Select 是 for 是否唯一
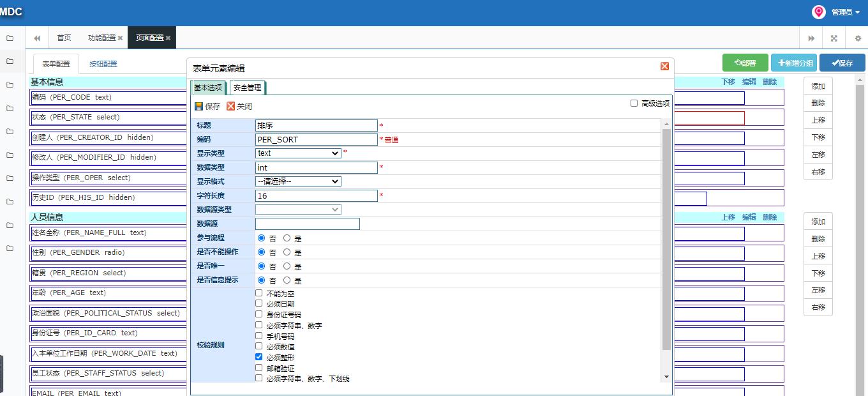 click(x=287, y=266)
